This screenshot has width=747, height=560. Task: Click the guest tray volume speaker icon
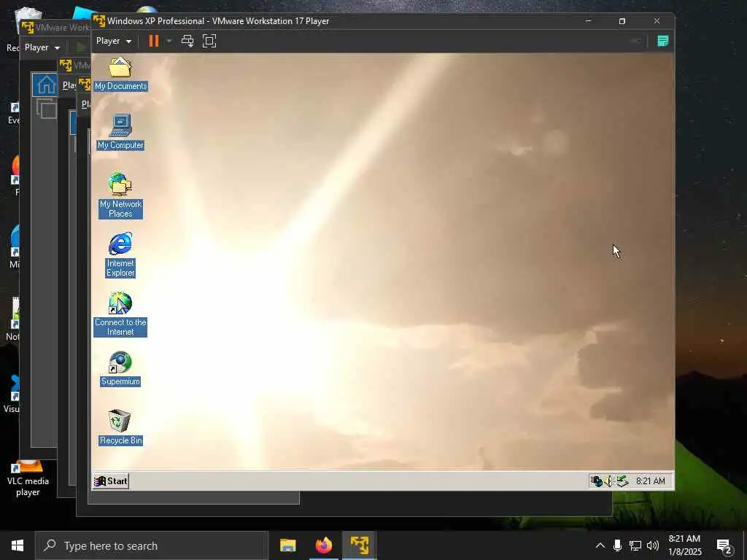tap(608, 481)
